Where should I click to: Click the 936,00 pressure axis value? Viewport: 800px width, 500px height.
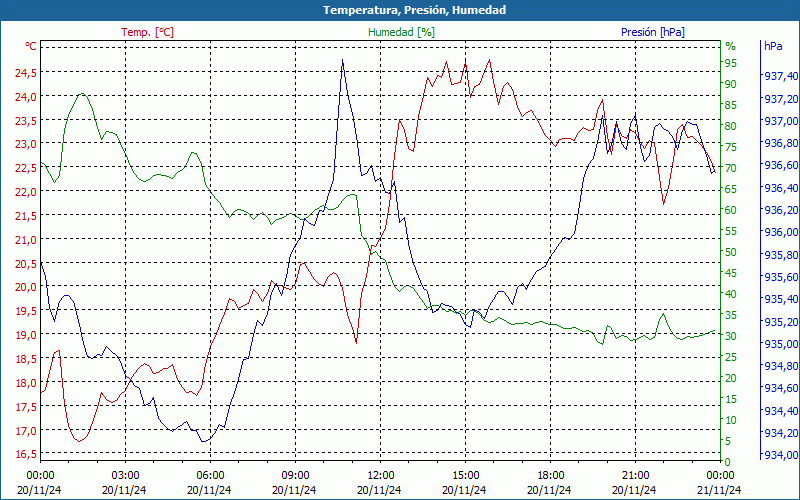pyautogui.click(x=781, y=233)
